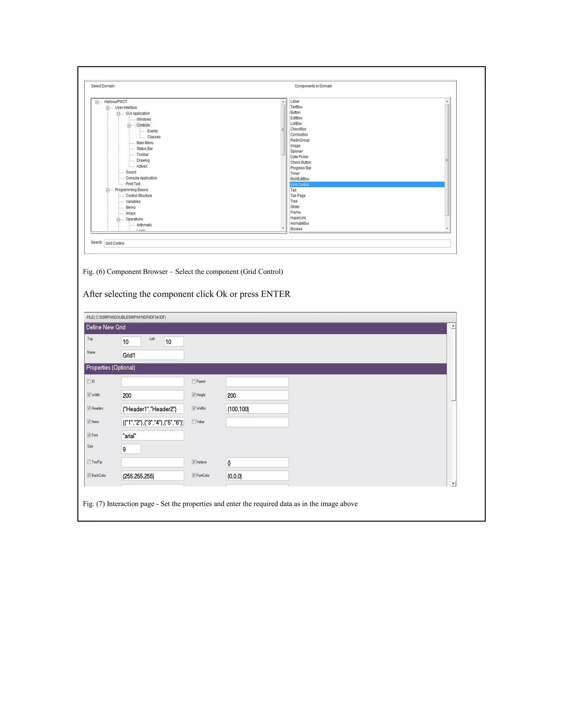Viewport: 563px width, 728px height.
Task: Click the Search field
Action: (x=277, y=243)
